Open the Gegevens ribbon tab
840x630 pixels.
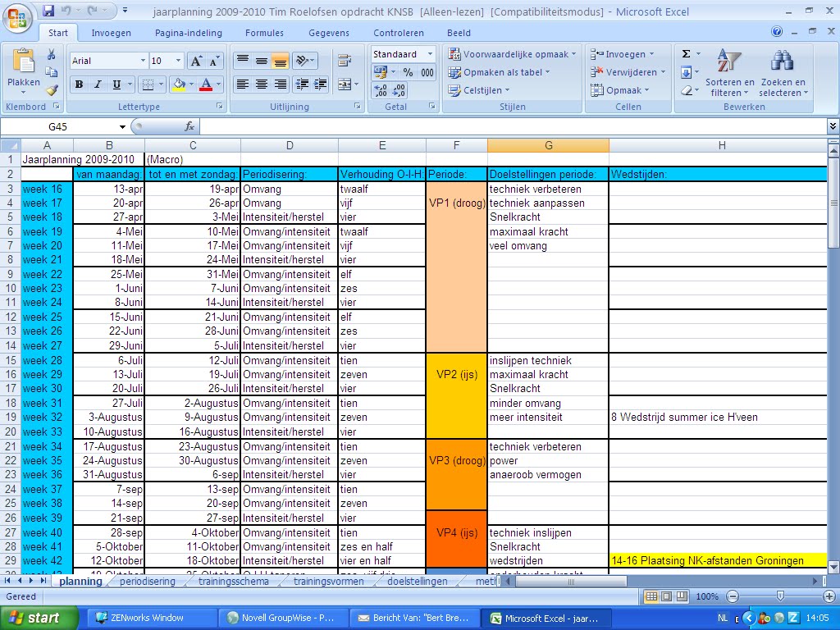point(328,33)
